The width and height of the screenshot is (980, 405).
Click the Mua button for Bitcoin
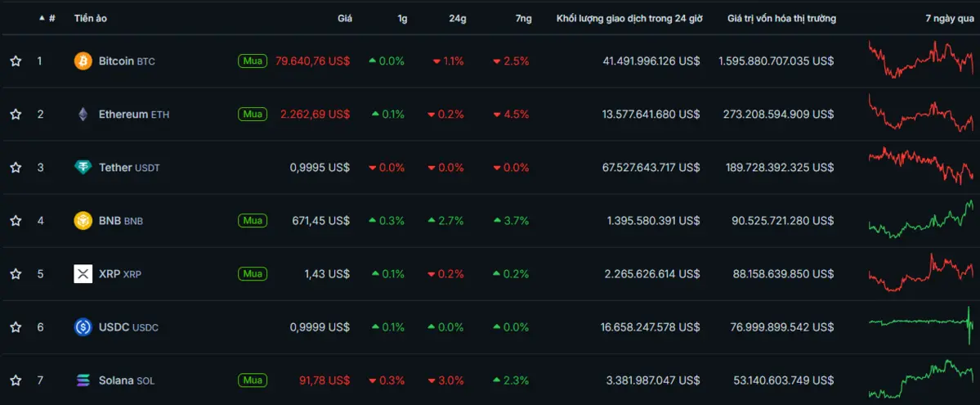(253, 61)
